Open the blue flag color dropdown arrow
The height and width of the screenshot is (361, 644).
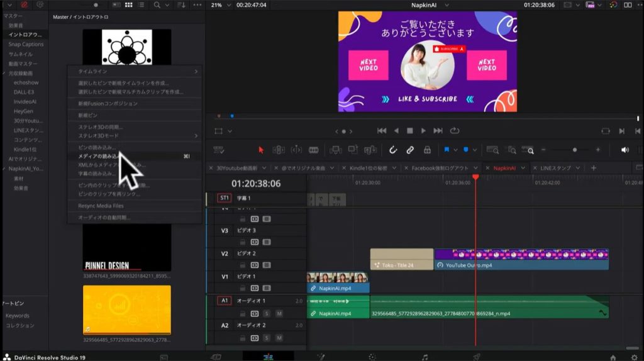click(456, 150)
